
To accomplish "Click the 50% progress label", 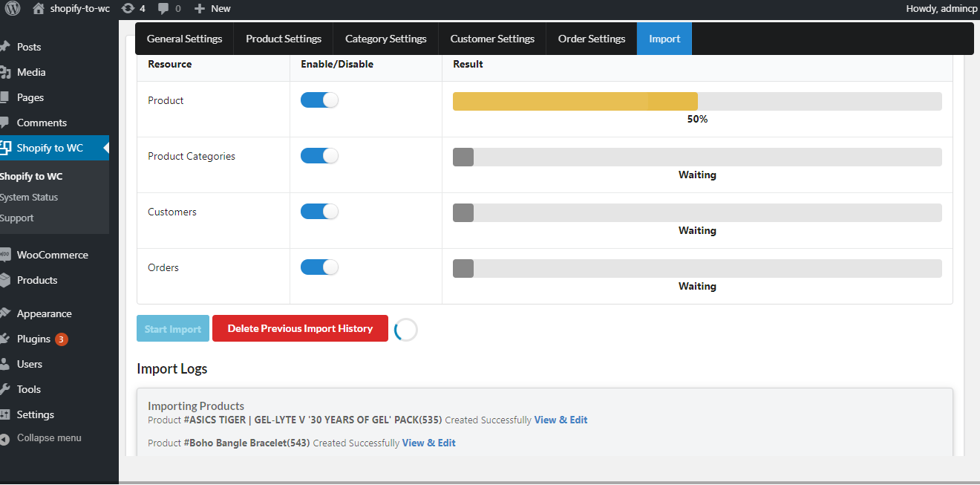I will click(x=697, y=119).
